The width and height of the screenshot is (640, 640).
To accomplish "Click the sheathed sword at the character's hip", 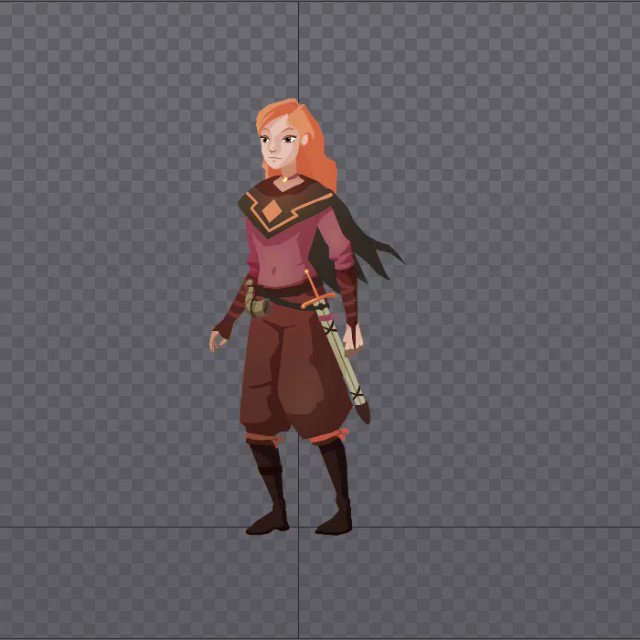I will pyautogui.click(x=338, y=346).
